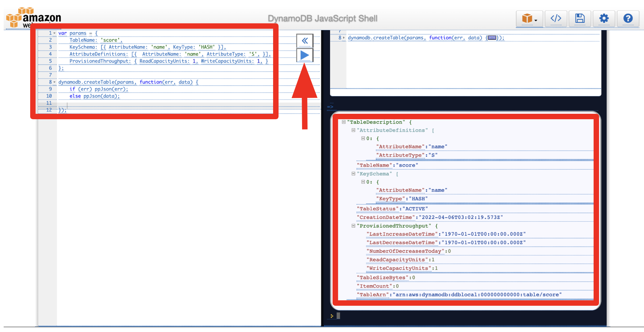644x332 pixels.
Task: Click the TableArn value in output
Action: [477, 295]
